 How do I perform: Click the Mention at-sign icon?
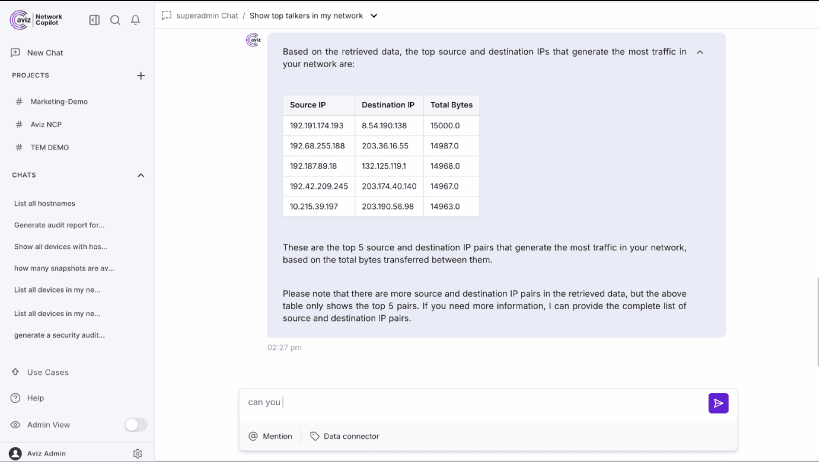pos(253,436)
